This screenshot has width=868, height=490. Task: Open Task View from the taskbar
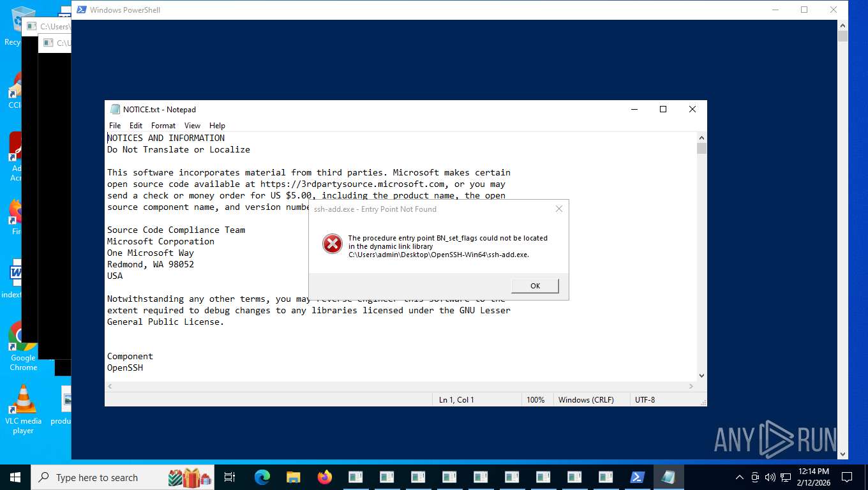[230, 477]
